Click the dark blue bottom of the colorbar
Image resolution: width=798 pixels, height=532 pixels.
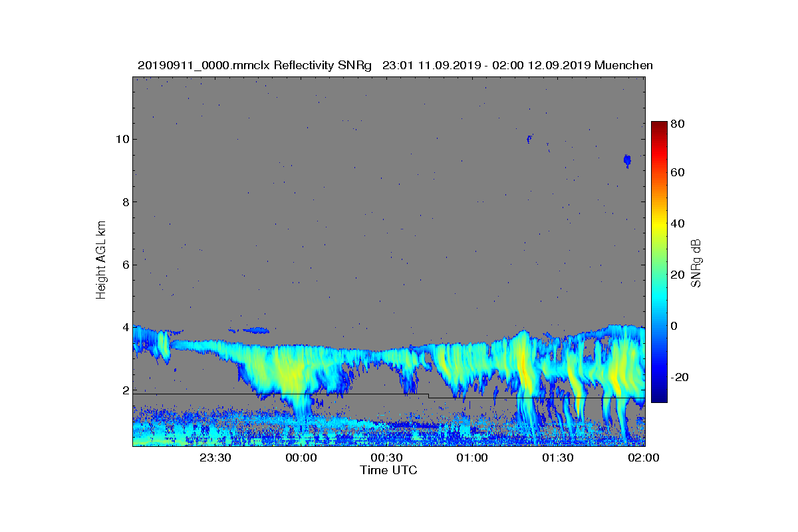click(x=658, y=397)
